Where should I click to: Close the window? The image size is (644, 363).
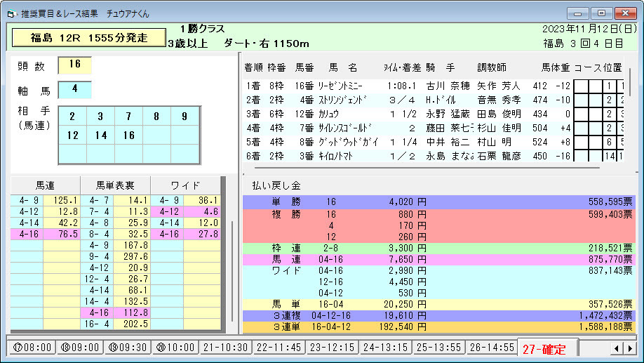point(624,13)
